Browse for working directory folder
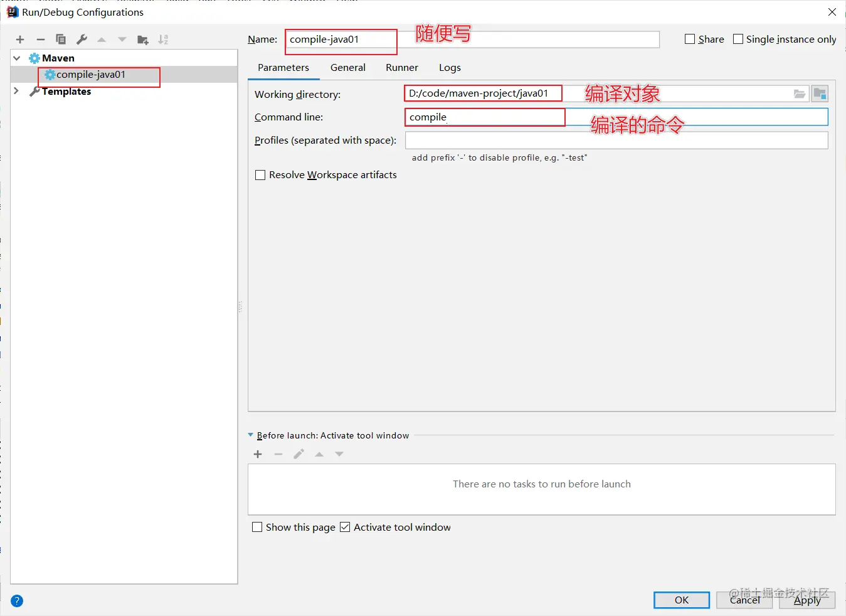The height and width of the screenshot is (616, 846). pos(799,94)
